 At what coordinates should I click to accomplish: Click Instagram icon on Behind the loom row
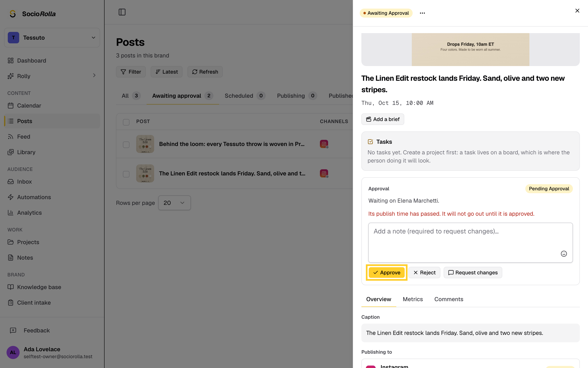point(324,144)
